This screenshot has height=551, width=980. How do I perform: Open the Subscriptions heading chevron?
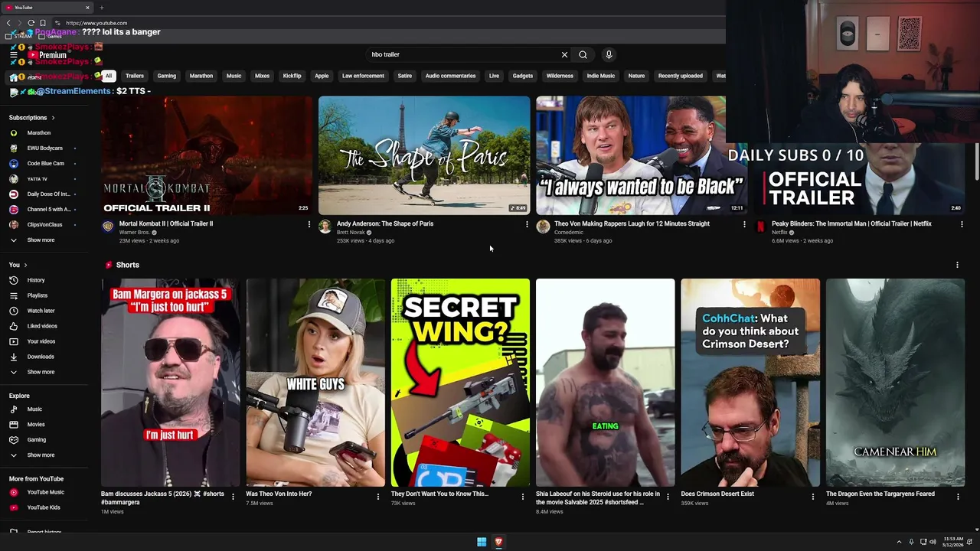[54, 118]
